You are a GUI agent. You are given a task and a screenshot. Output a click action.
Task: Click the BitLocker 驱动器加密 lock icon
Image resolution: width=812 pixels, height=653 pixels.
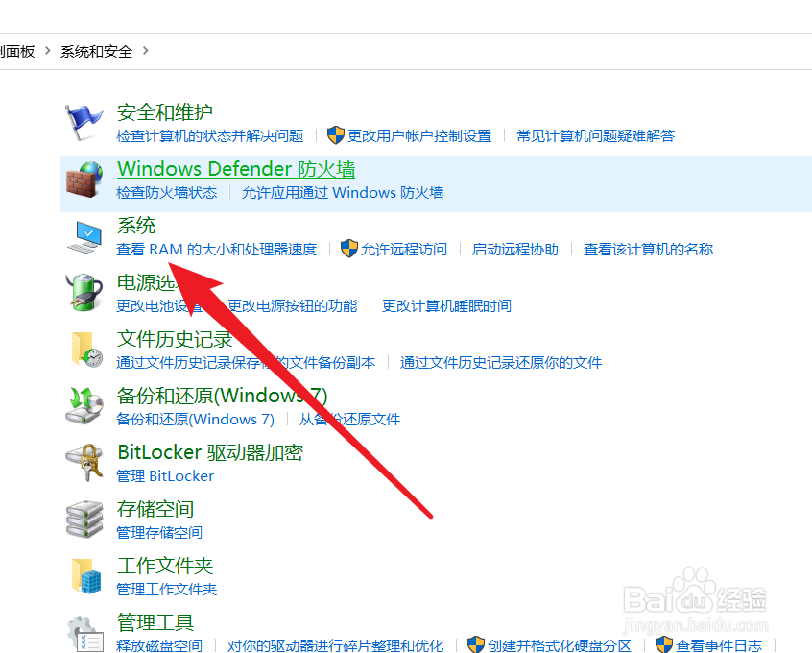click(84, 463)
